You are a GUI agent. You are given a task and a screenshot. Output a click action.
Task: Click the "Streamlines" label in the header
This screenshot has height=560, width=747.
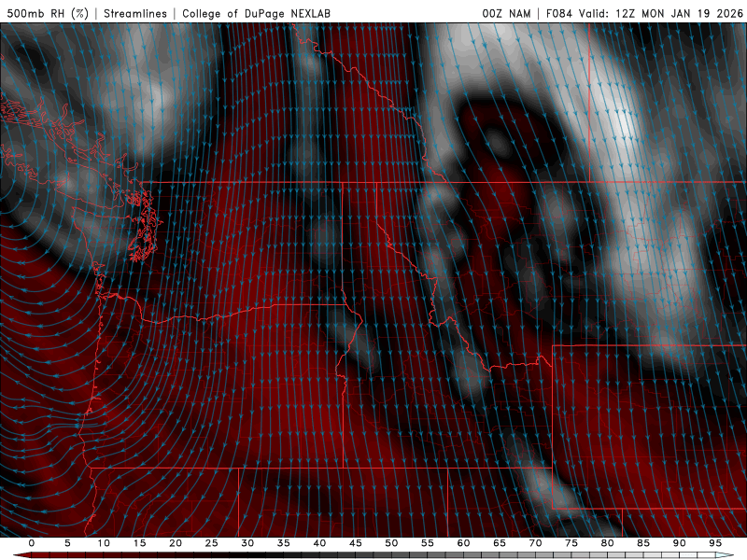135,13
